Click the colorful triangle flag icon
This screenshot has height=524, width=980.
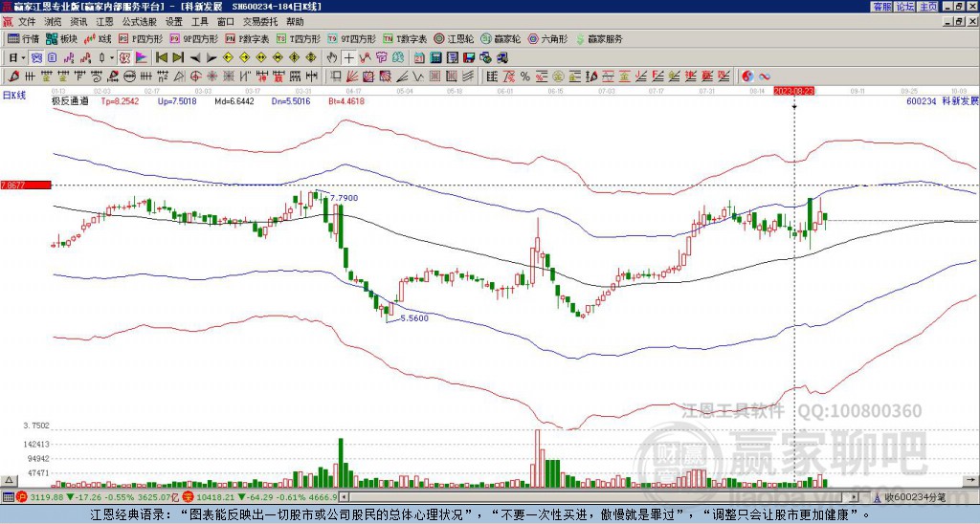142,58
